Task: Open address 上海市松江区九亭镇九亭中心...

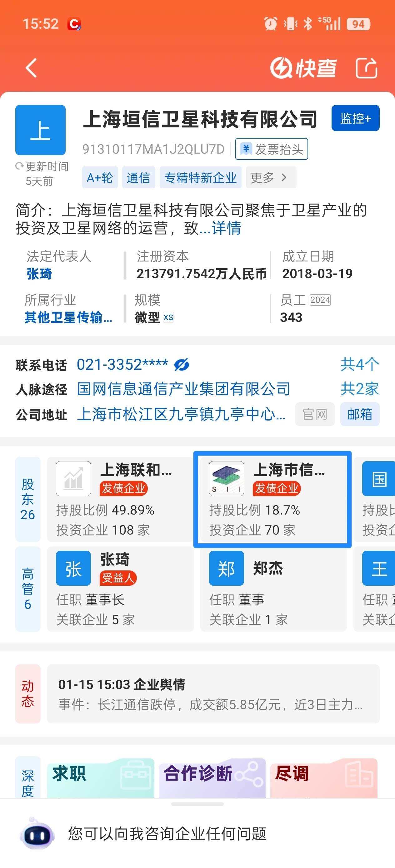Action: pos(182,414)
